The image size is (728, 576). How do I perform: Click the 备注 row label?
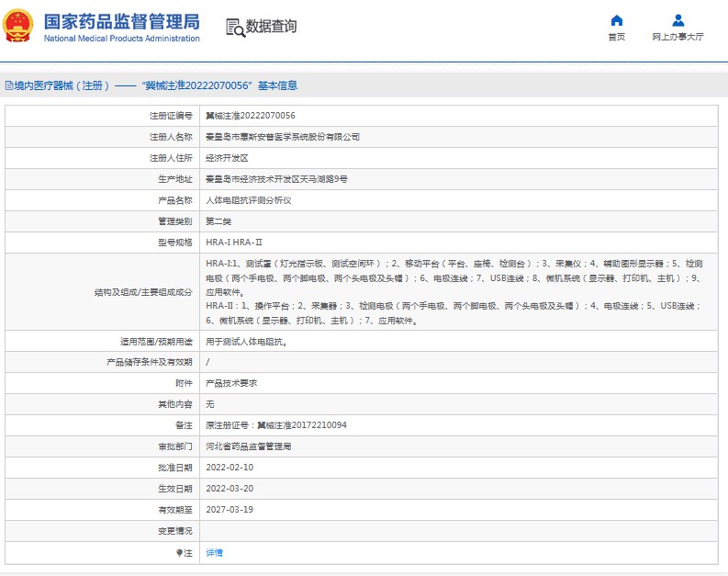coord(184,425)
